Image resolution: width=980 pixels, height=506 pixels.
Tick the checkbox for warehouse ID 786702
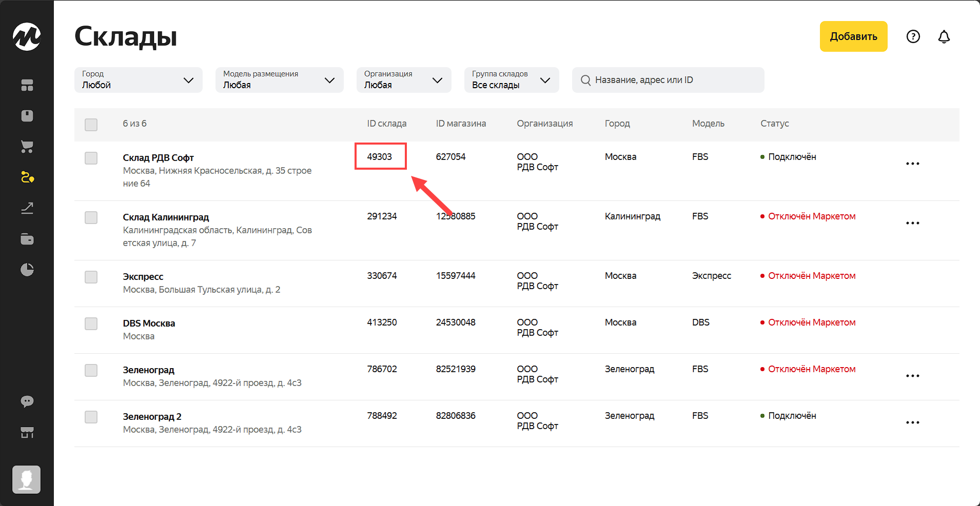pyautogui.click(x=91, y=370)
